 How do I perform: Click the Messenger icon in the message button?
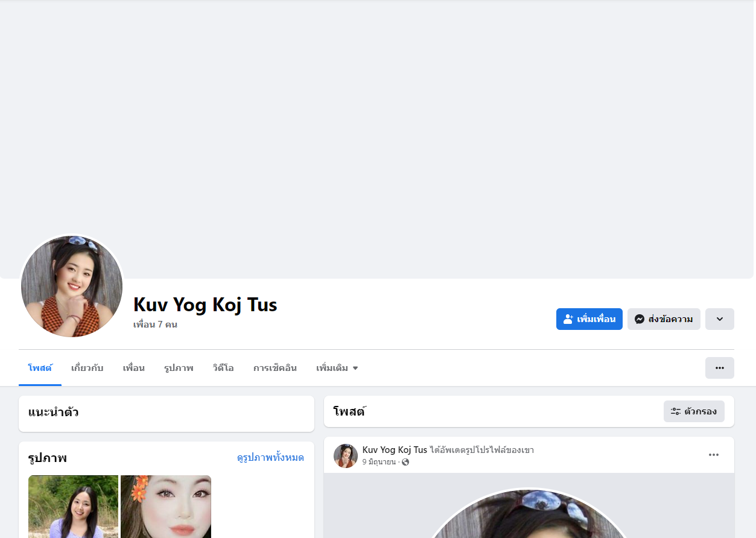click(x=640, y=319)
